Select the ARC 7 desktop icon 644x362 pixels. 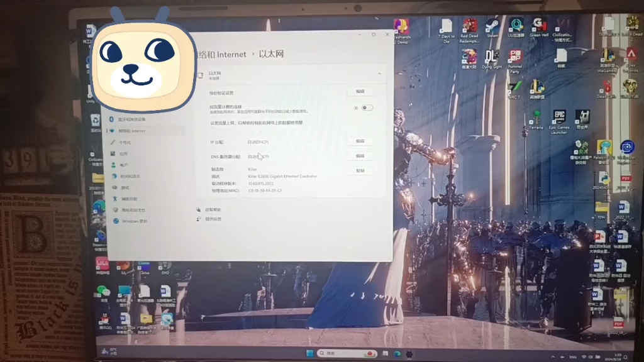(514, 90)
